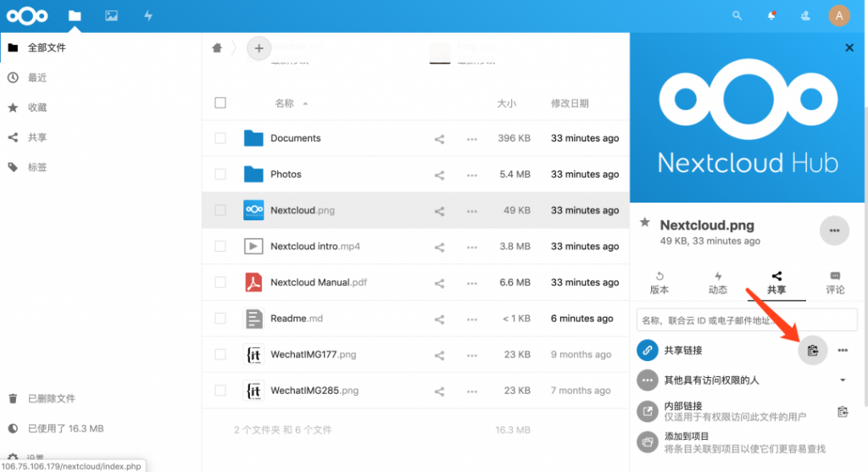Check the box next to Photos folder
This screenshot has height=472, width=868.
coord(220,175)
